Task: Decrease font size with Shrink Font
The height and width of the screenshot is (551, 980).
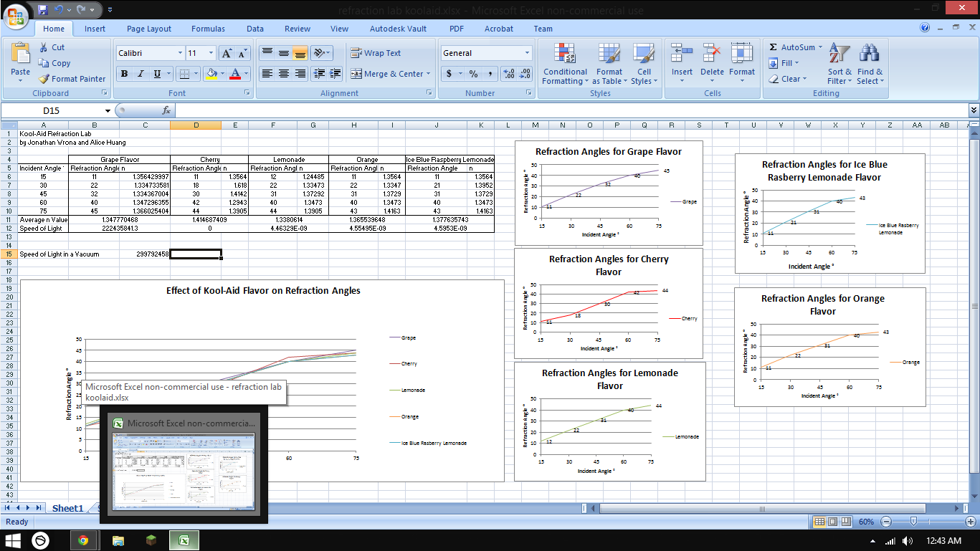Action: click(x=242, y=53)
